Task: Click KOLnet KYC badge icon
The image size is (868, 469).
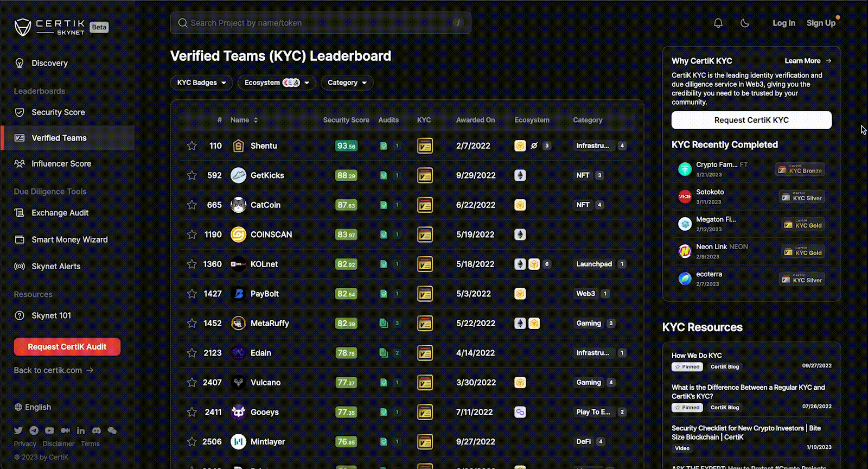Action: coord(425,264)
